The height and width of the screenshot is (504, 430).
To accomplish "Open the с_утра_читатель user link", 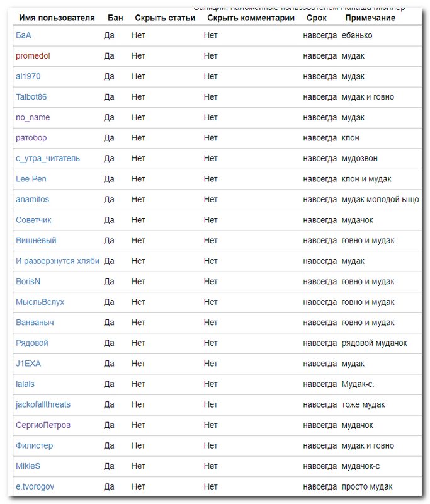I will click(x=48, y=159).
